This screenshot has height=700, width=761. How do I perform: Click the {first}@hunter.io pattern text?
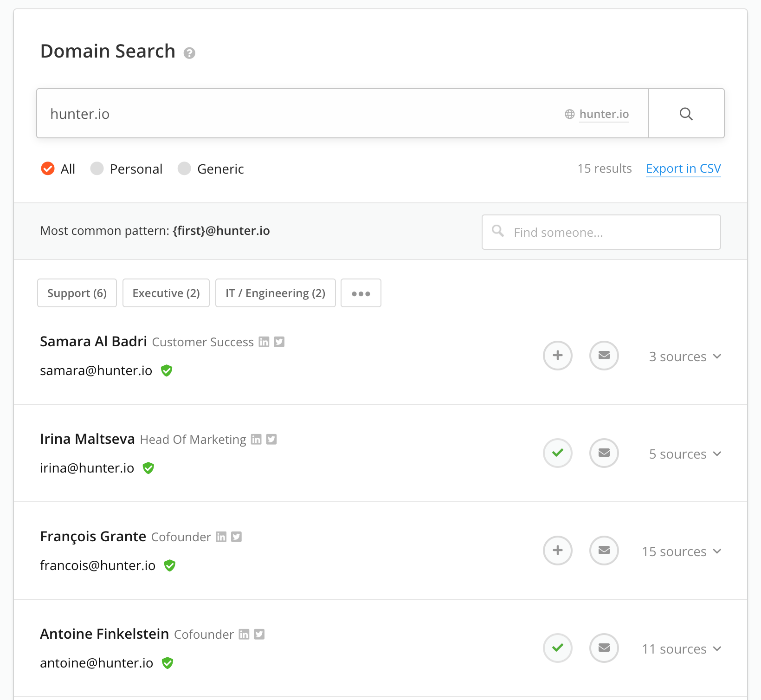point(221,231)
